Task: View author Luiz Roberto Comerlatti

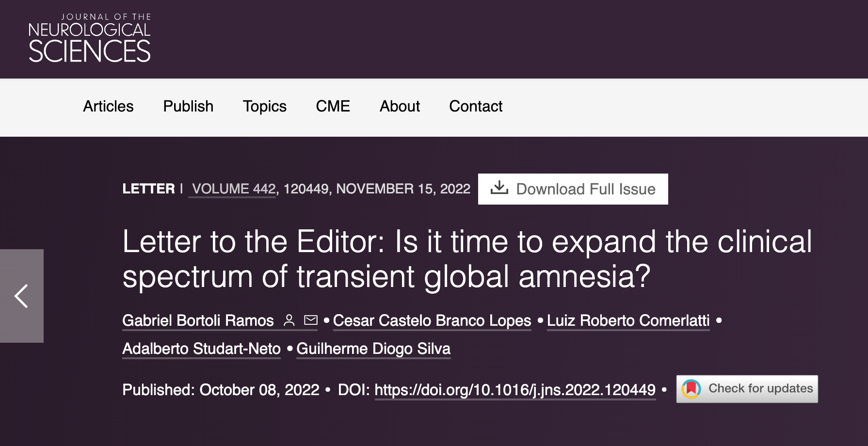Action: (628, 320)
